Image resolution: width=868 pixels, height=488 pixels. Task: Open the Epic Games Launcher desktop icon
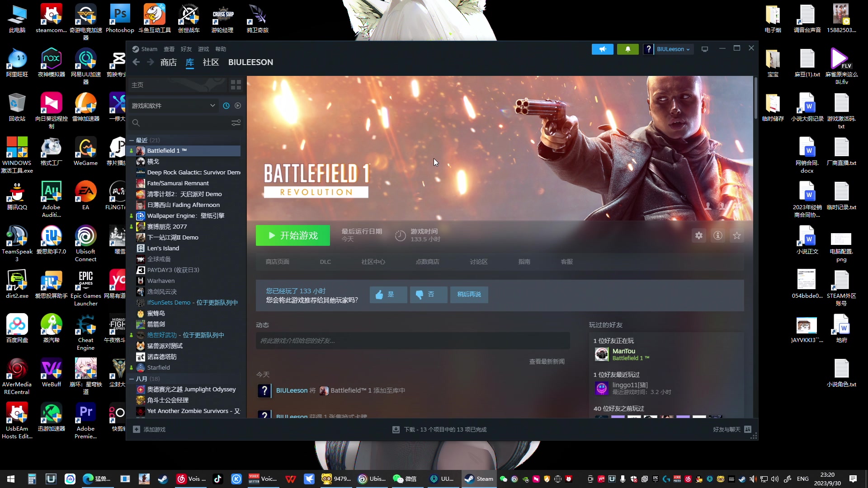[86, 288]
